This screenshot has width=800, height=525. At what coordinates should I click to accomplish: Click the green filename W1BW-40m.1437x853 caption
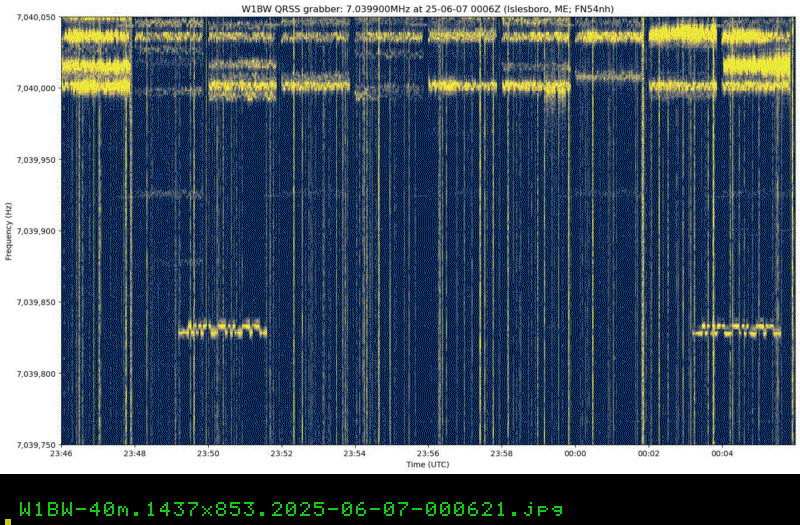[x=291, y=509]
